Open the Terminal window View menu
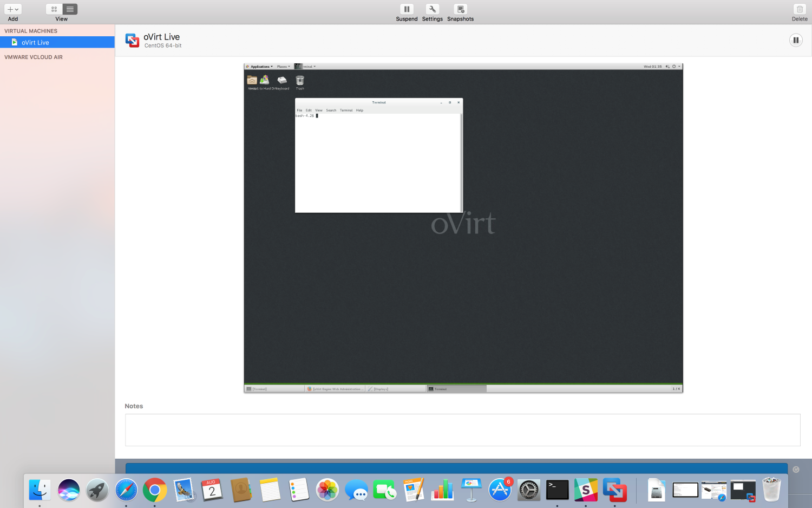 point(319,110)
